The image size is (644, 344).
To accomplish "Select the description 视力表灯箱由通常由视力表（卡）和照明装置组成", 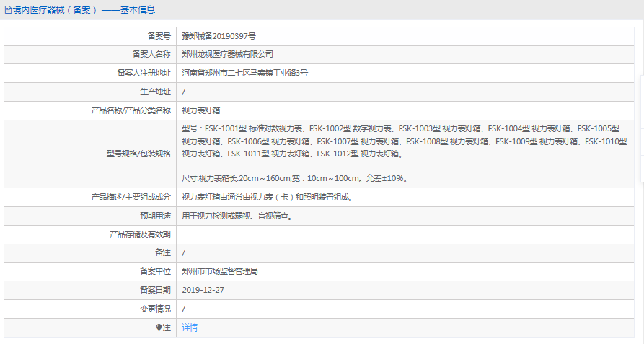I will tap(268, 197).
